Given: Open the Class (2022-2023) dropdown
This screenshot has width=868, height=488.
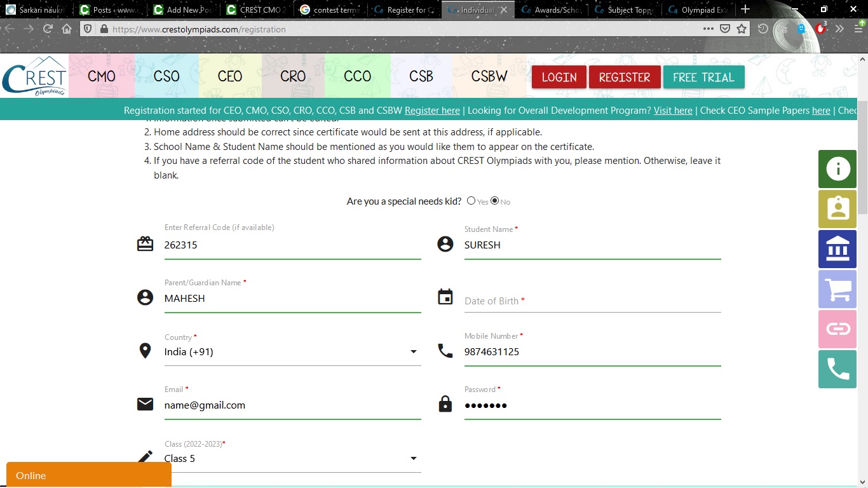Looking at the screenshot, I should (x=414, y=459).
